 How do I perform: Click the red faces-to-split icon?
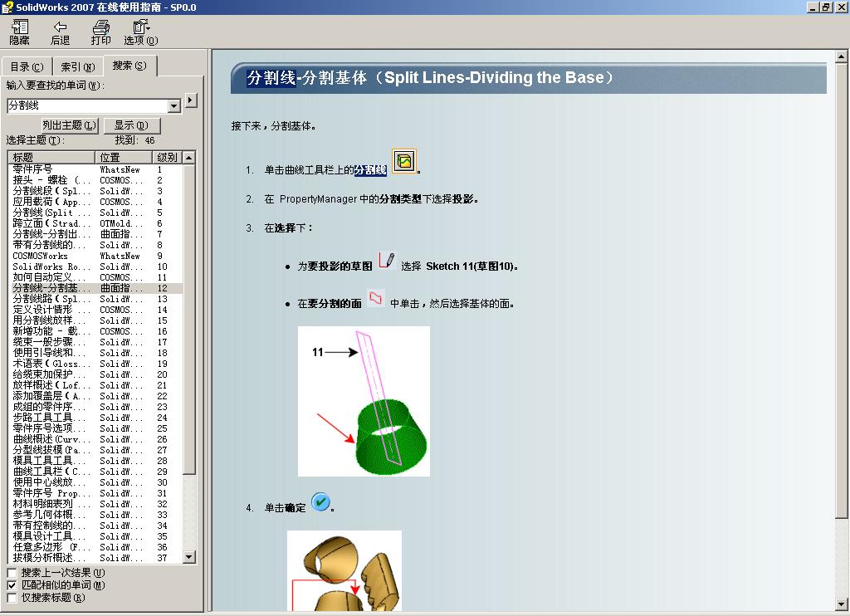pos(376,298)
